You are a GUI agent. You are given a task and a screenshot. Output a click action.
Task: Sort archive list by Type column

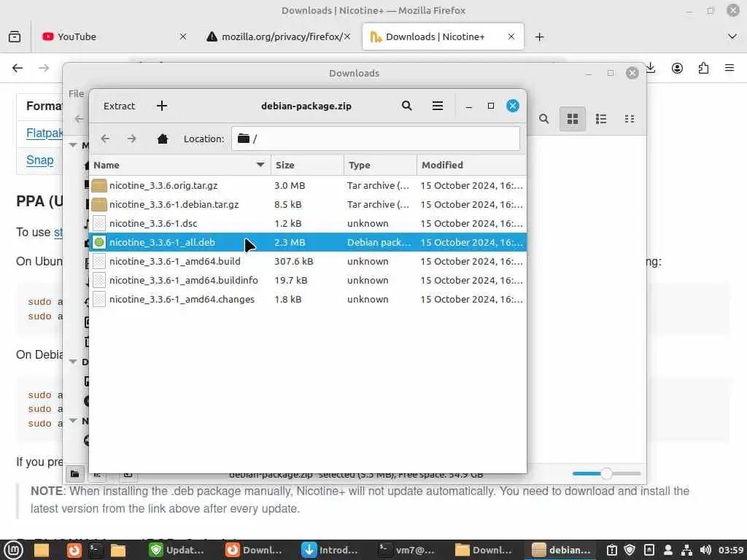coord(380,165)
